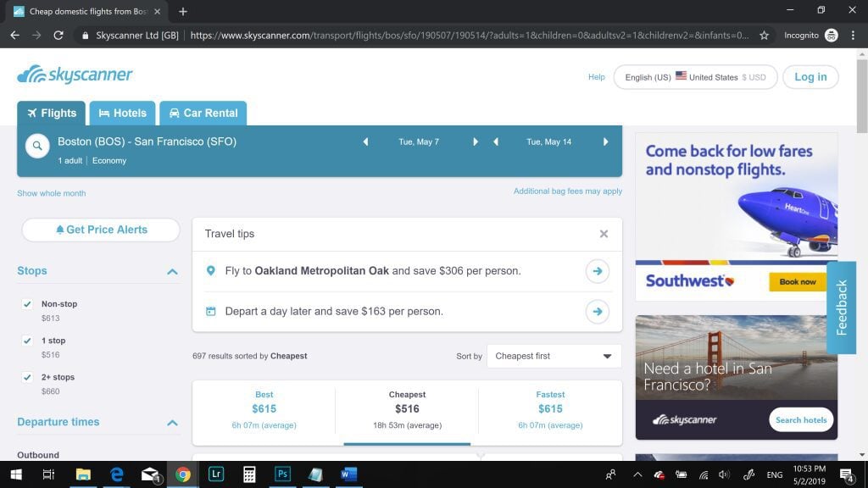The height and width of the screenshot is (488, 868).
Task: Click the calendar icon in tips
Action: pos(211,311)
